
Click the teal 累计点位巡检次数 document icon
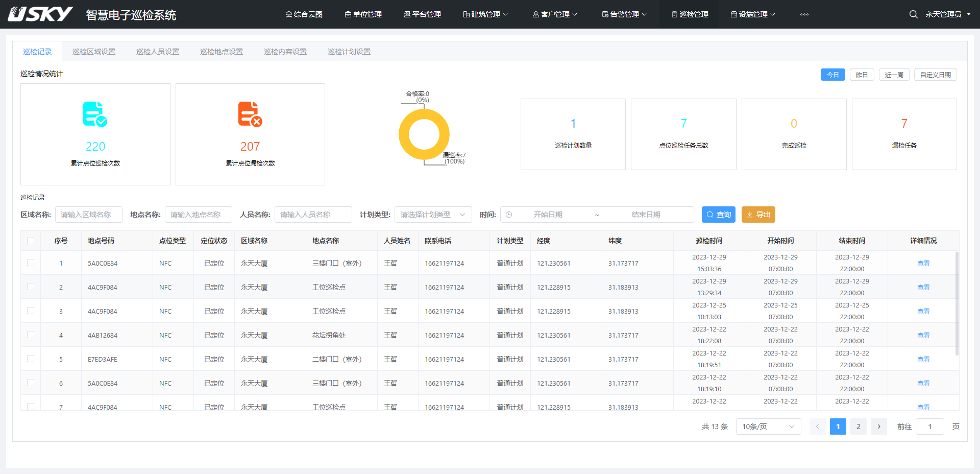pyautogui.click(x=94, y=114)
